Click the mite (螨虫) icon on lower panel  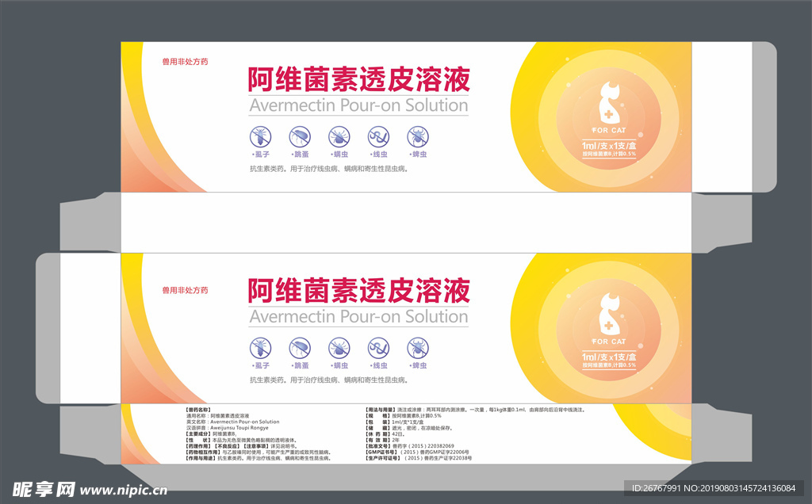coord(339,348)
